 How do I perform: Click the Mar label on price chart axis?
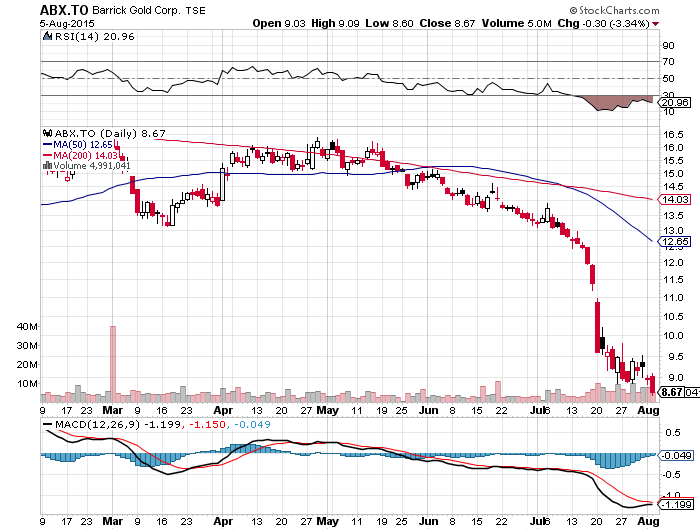pyautogui.click(x=112, y=410)
